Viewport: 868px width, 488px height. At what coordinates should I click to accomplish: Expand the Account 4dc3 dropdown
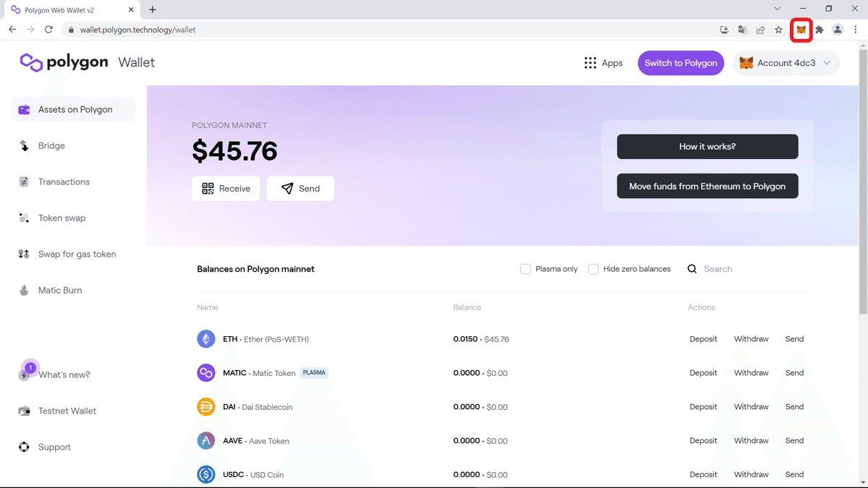[786, 63]
